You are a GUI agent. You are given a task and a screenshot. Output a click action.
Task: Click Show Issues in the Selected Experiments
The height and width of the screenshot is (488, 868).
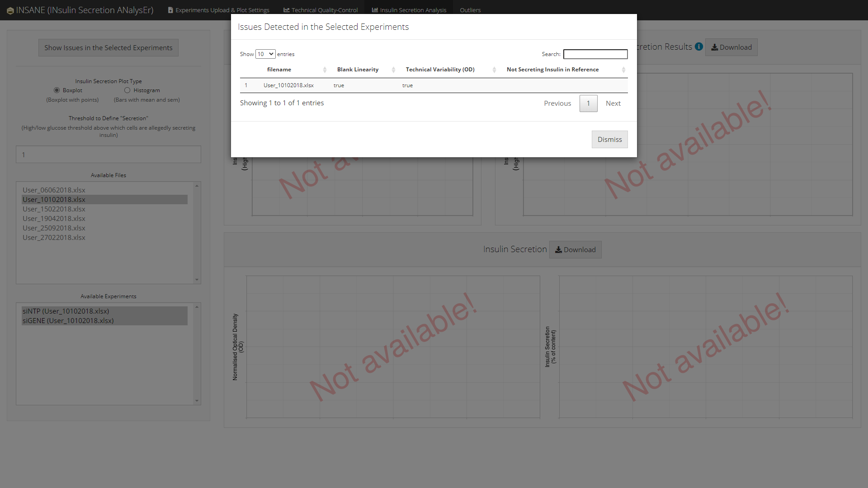pyautogui.click(x=108, y=48)
